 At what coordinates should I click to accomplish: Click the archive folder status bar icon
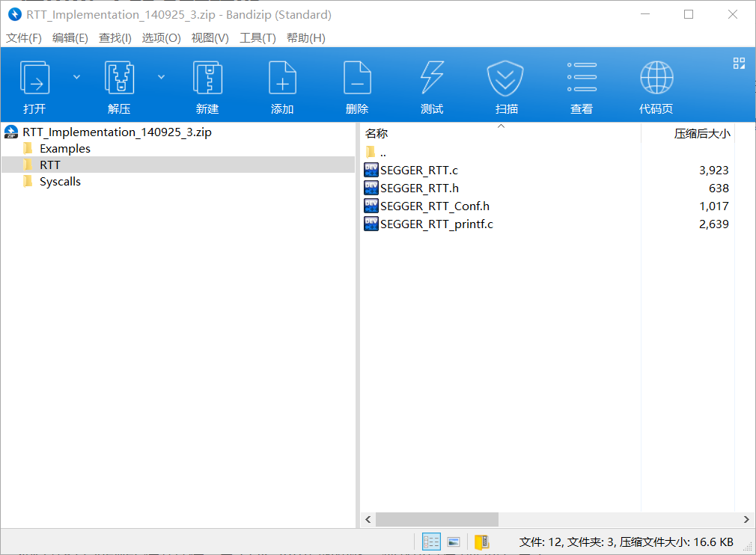481,542
